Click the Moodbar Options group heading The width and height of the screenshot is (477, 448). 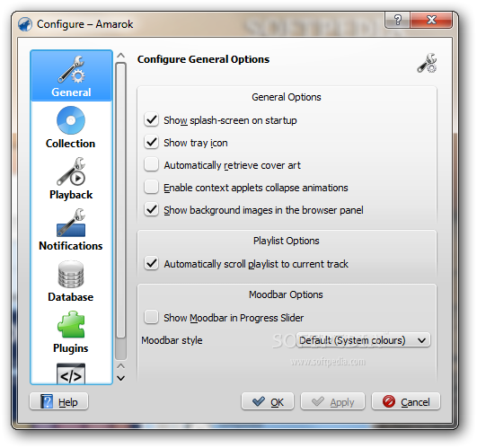tap(286, 294)
